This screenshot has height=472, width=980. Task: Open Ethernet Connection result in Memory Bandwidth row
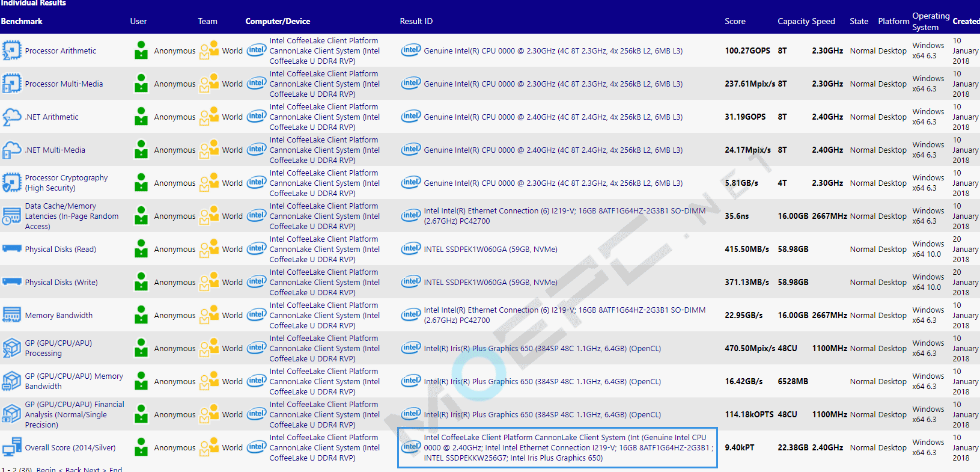coord(565,315)
